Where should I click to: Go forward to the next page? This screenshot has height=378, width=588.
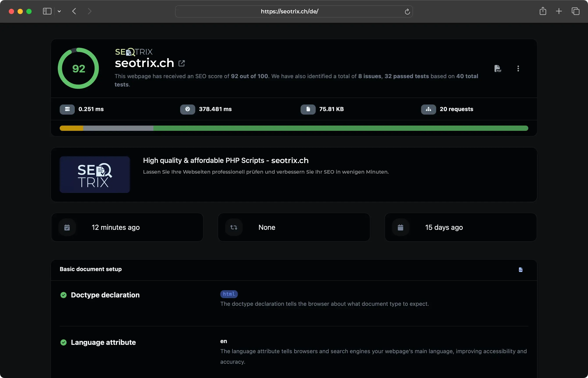[90, 11]
